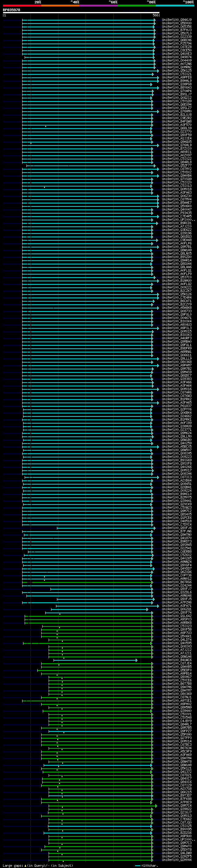197x868 pixels.
Task: Open hit UniRef100_Q41372
Action: click(177, 772)
